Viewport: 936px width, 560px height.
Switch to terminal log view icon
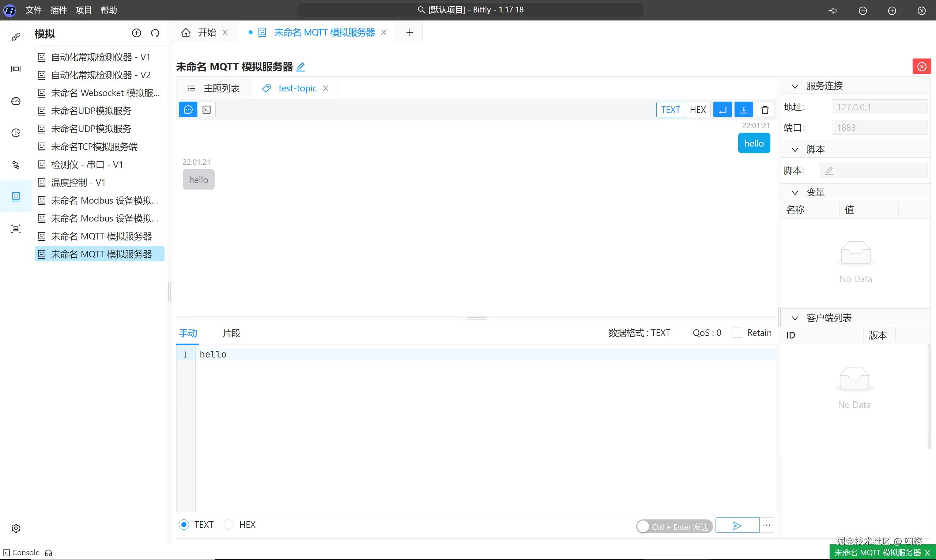pyautogui.click(x=207, y=110)
